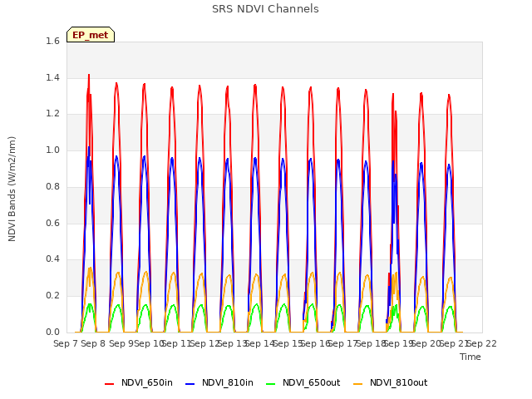This screenshot has width=532, height=399.
Task: Click the red NDVI_650in legend swatch
Action: [x=109, y=384]
